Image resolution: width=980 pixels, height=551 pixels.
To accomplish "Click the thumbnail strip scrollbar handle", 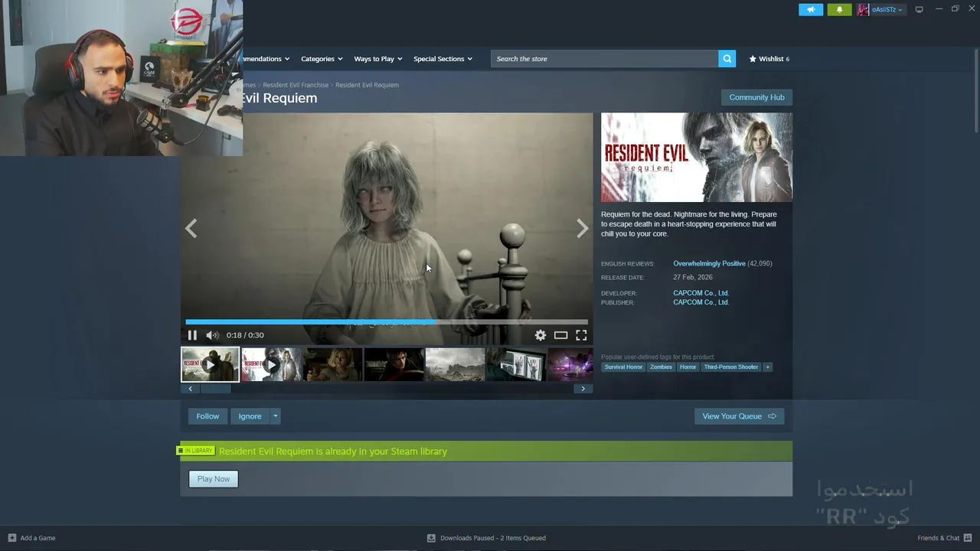I will (x=215, y=389).
